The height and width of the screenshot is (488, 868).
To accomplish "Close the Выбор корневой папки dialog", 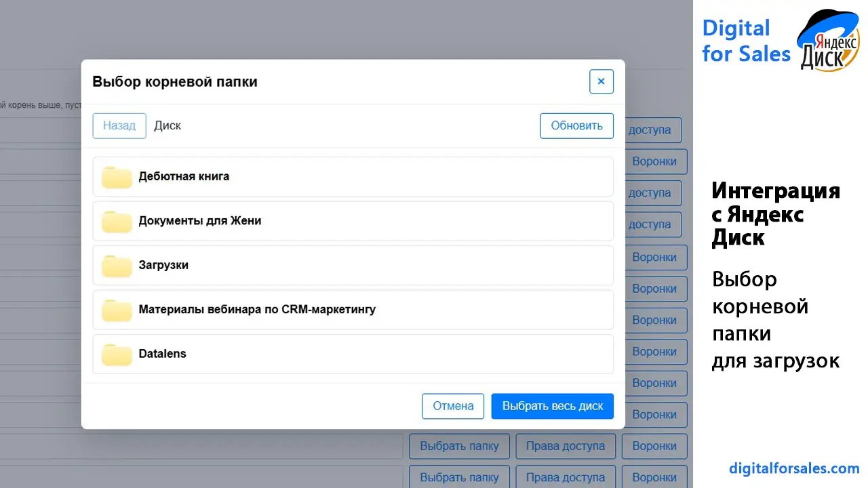I will 601,81.
